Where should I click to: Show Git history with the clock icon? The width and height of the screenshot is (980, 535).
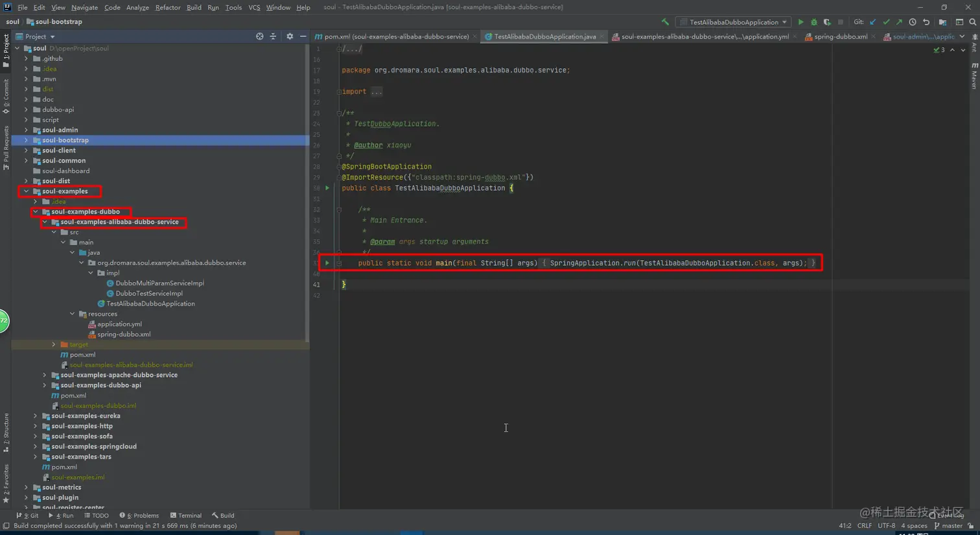click(x=913, y=22)
